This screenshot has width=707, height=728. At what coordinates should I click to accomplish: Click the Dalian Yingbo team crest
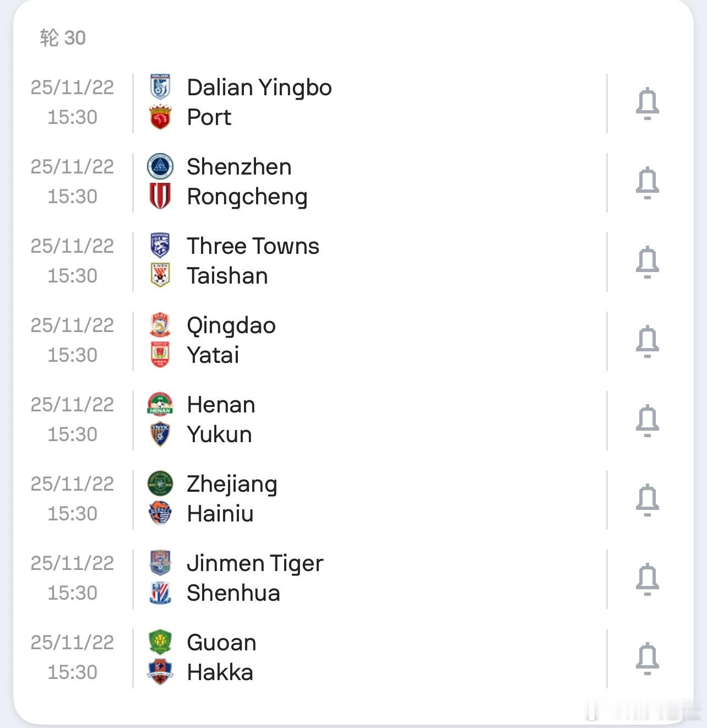[160, 87]
